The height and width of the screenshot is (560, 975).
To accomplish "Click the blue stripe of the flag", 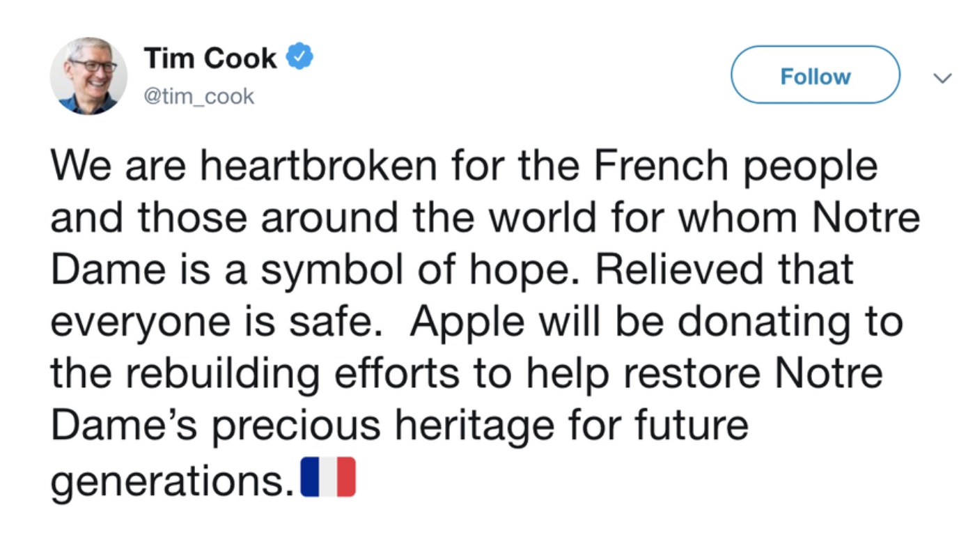I will point(310,477).
